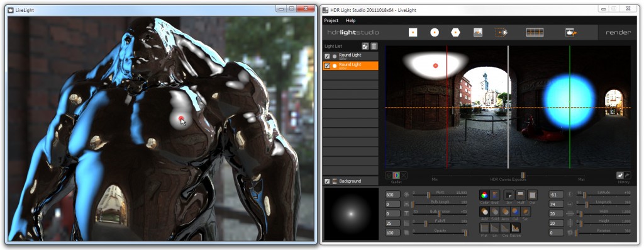Select the Grad gradient icon

(x=494, y=195)
